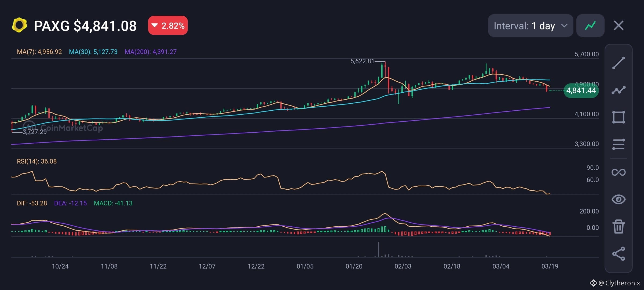Click the @ Clytheronix author credit
Viewport: 644px width, 290px height.
click(619, 283)
